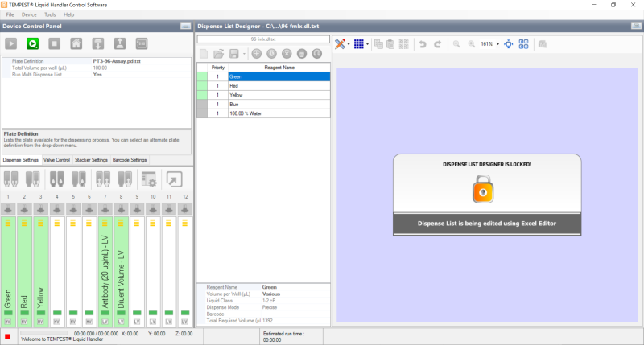
Task: Click the round X remove reagent icon
Action: (x=287, y=54)
